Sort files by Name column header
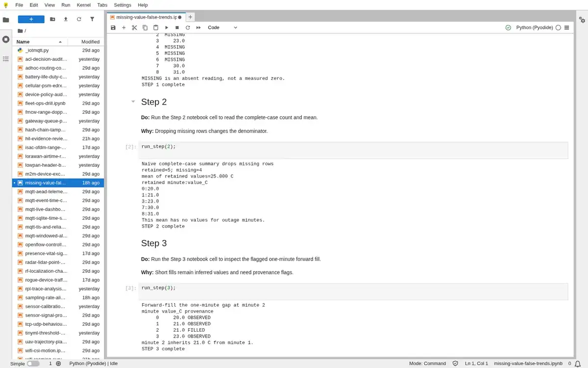The height and width of the screenshot is (368, 588). coord(39,42)
